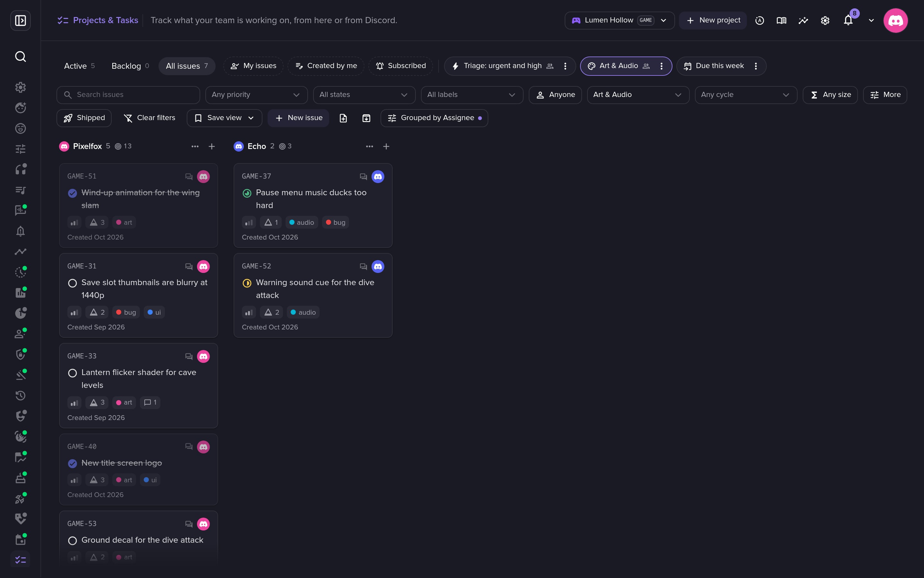Open the Art & Audio team dropdown
Screen dimensions: 924x578
click(638, 95)
